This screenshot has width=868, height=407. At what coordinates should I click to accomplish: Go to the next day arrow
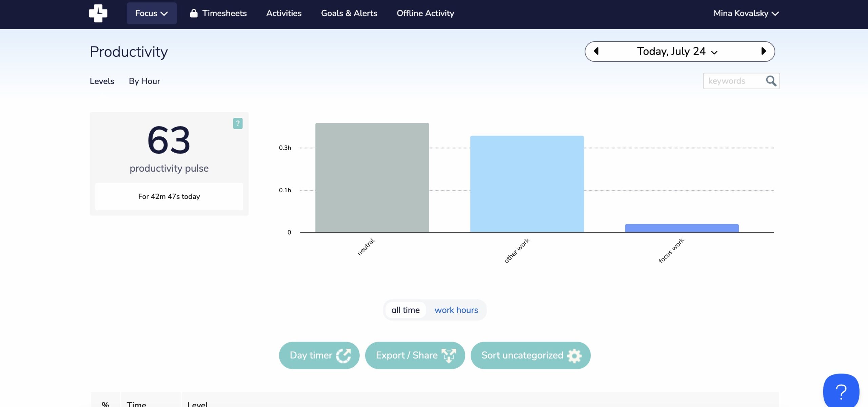(x=764, y=51)
